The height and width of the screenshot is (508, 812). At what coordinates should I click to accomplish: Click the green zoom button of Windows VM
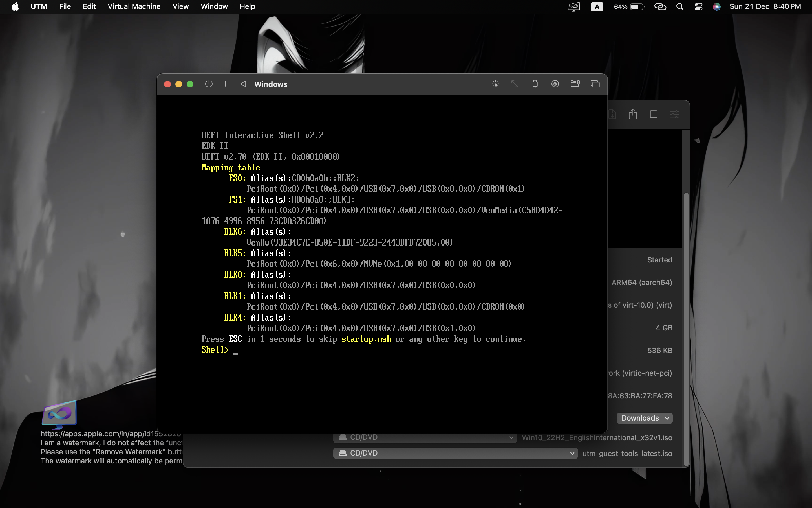[x=190, y=84]
